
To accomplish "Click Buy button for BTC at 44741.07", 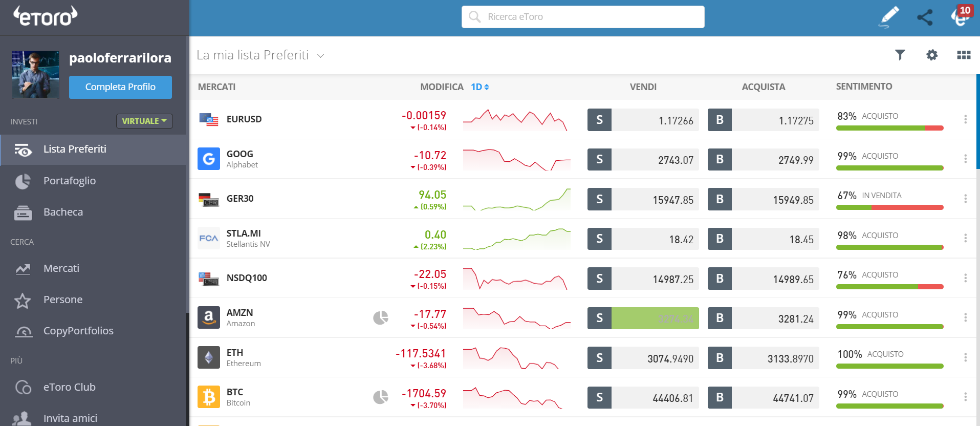I will point(764,397).
